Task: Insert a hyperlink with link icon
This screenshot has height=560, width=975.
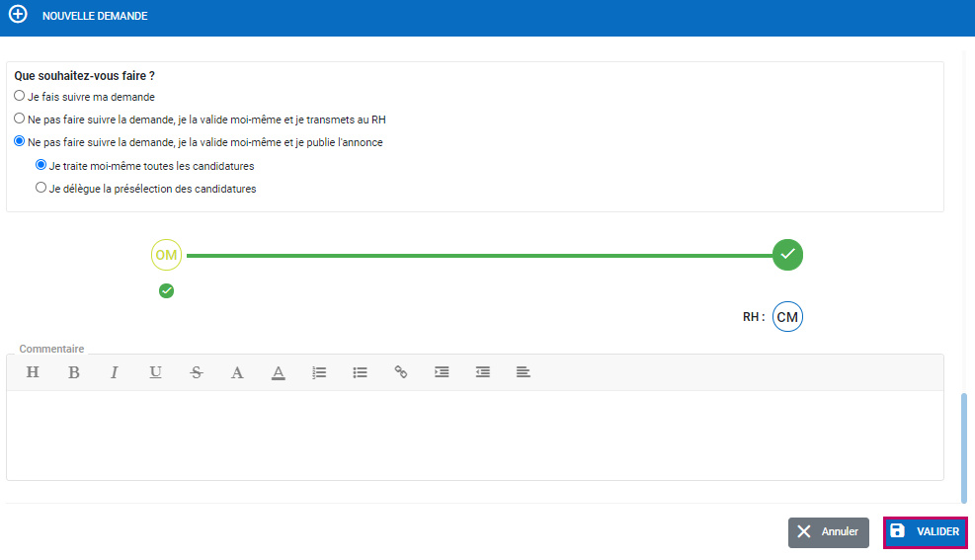Action: click(x=401, y=372)
